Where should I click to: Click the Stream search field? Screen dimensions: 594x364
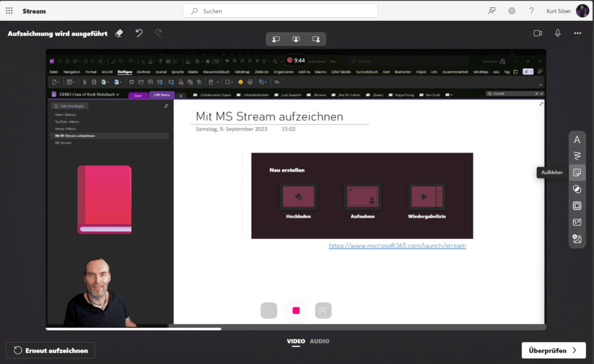click(280, 11)
